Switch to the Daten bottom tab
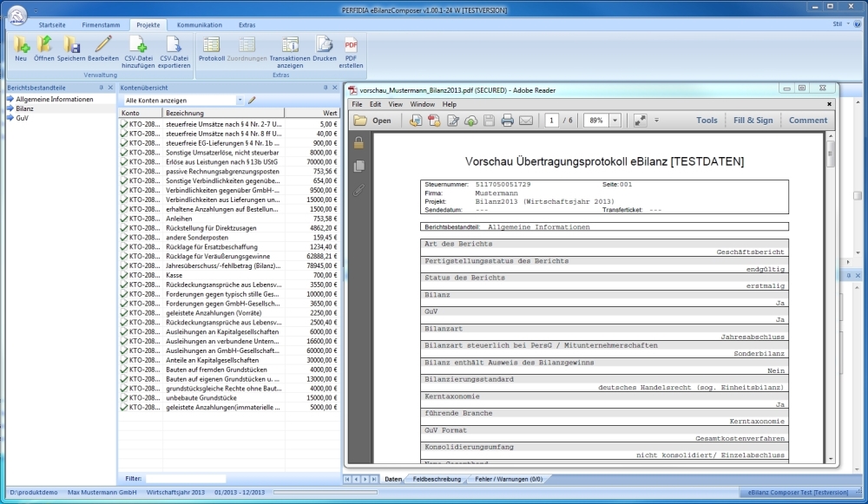868x504 pixels. (393, 479)
